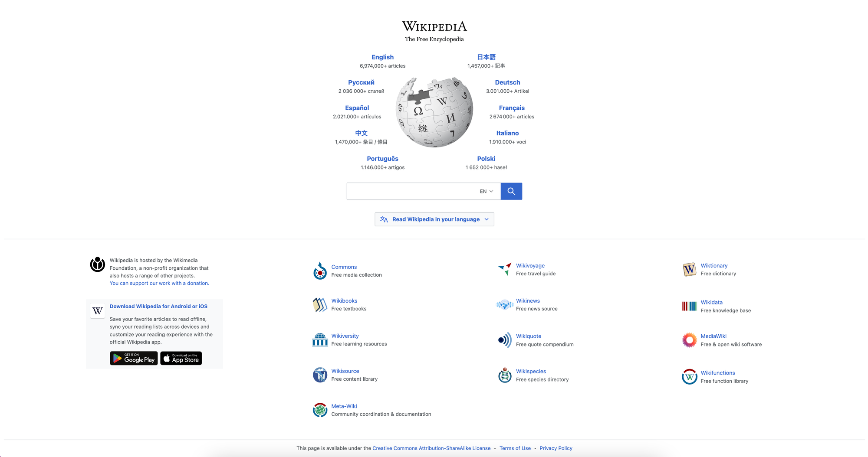Open the EN search language dropdown
Viewport: 868px width, 457px height.
487,191
